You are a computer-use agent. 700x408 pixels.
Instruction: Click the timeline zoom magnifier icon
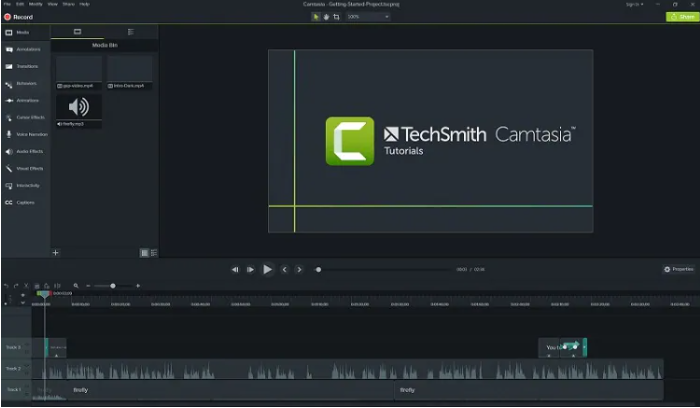pos(76,286)
